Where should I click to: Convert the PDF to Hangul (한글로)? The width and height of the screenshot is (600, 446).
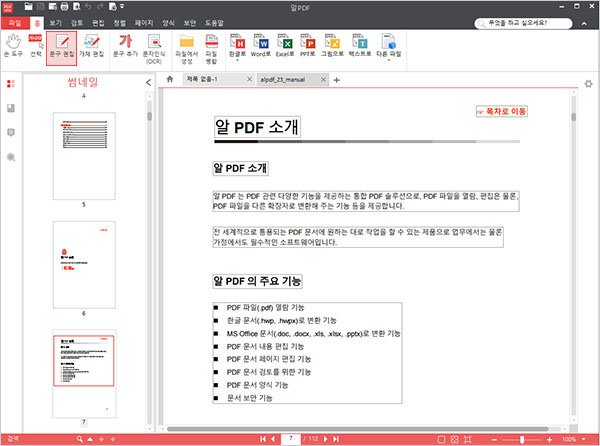[x=237, y=47]
